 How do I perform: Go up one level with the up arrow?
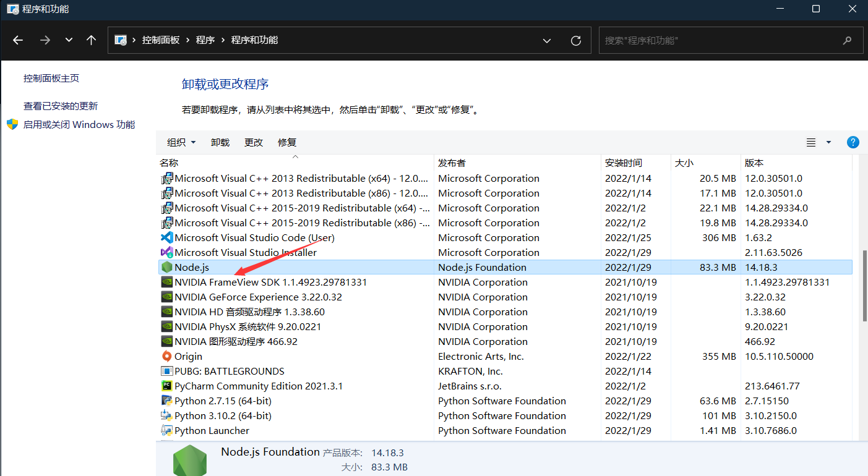click(91, 40)
